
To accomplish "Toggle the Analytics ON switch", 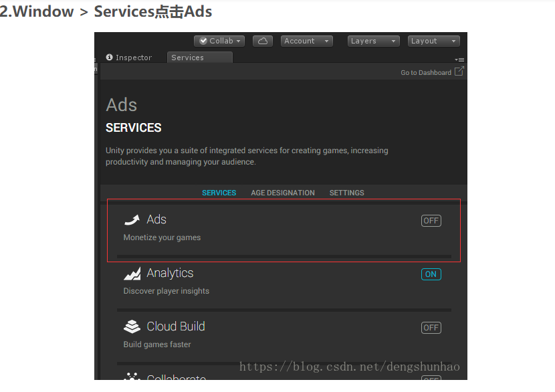I will pos(431,274).
